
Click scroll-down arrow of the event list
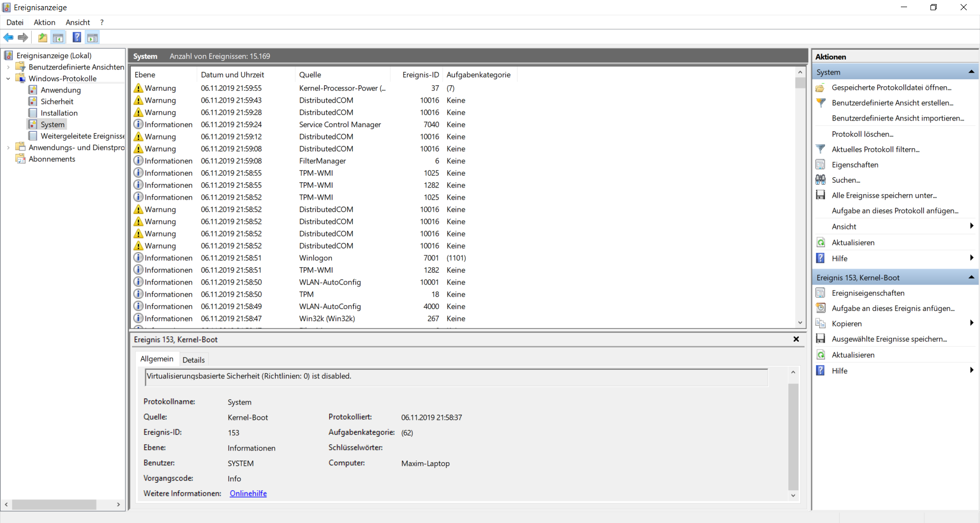800,323
